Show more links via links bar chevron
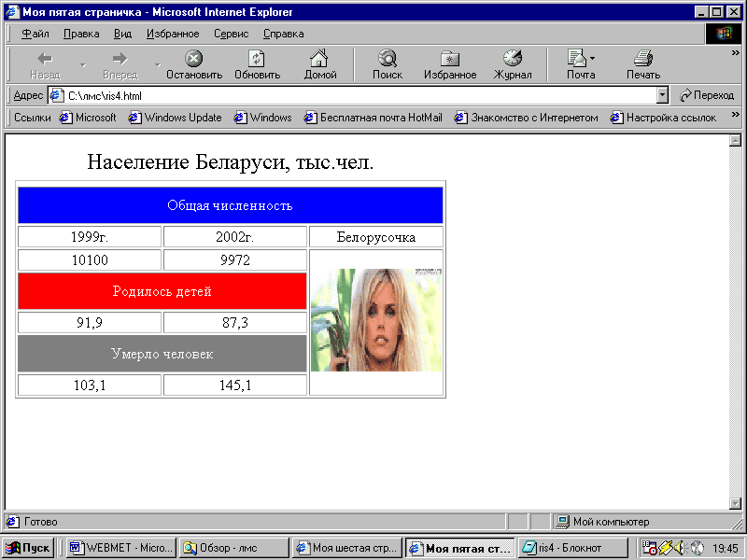This screenshot has width=747, height=560. point(736,114)
